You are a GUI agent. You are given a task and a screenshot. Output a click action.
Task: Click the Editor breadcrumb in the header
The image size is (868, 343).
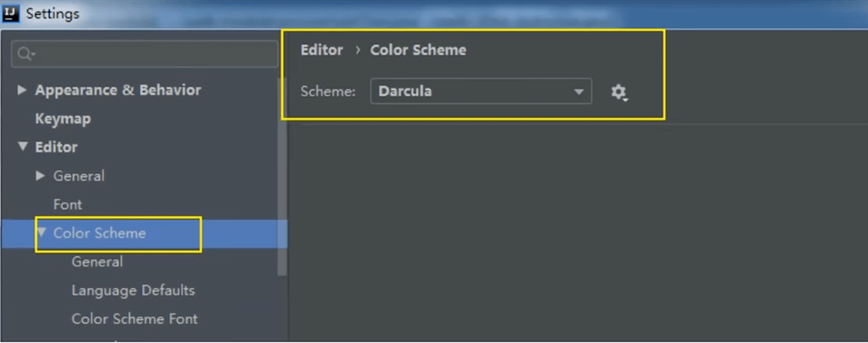tap(322, 50)
